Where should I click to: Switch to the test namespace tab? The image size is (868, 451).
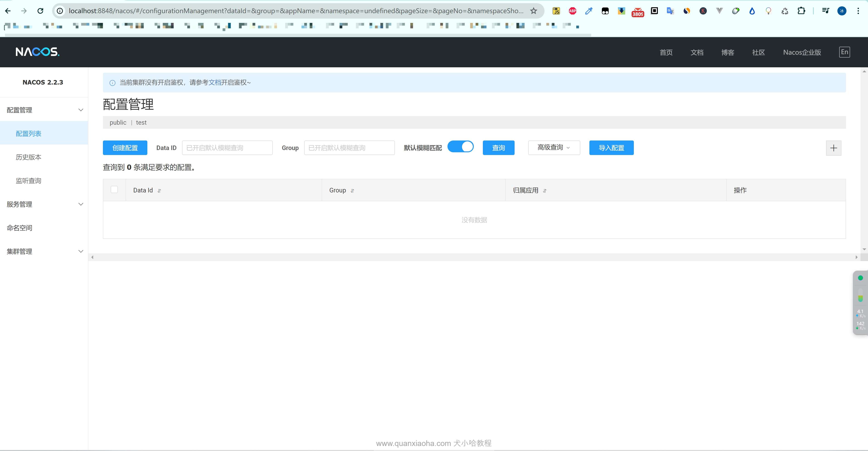pos(141,123)
